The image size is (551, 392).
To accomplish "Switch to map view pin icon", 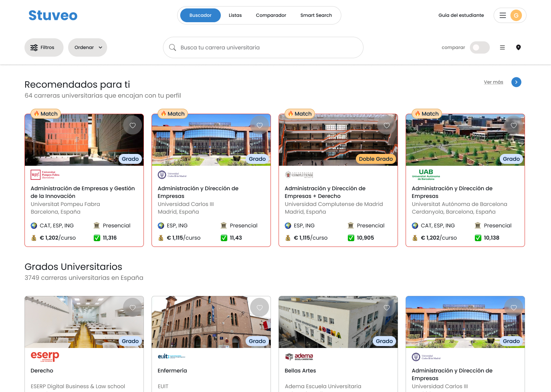I will pos(518,47).
